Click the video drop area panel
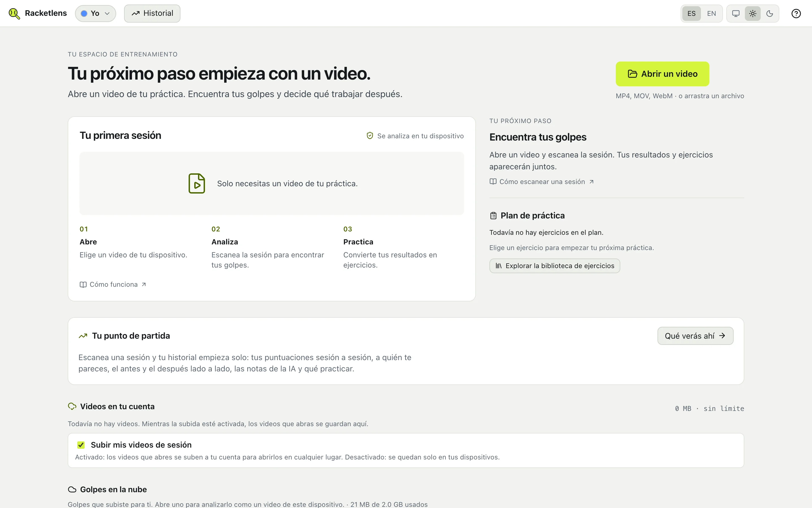Viewport: 812px width, 508px height. pyautogui.click(x=272, y=183)
